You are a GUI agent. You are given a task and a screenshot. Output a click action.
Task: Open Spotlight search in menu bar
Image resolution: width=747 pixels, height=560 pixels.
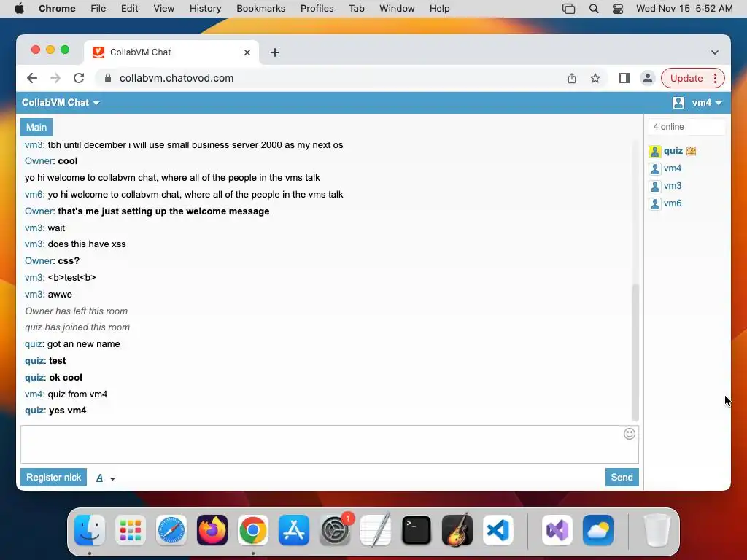point(594,9)
